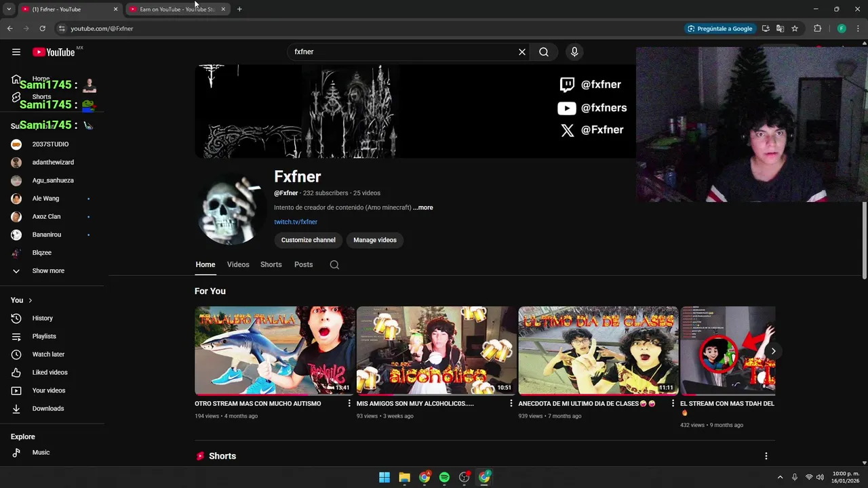Open Windows Start menu
Viewport: 868px width, 488px height.
pos(384,477)
